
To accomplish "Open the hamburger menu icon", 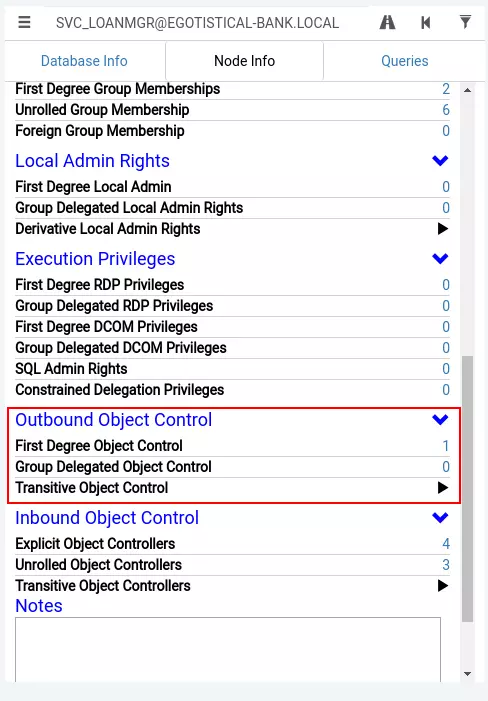I will point(24,22).
